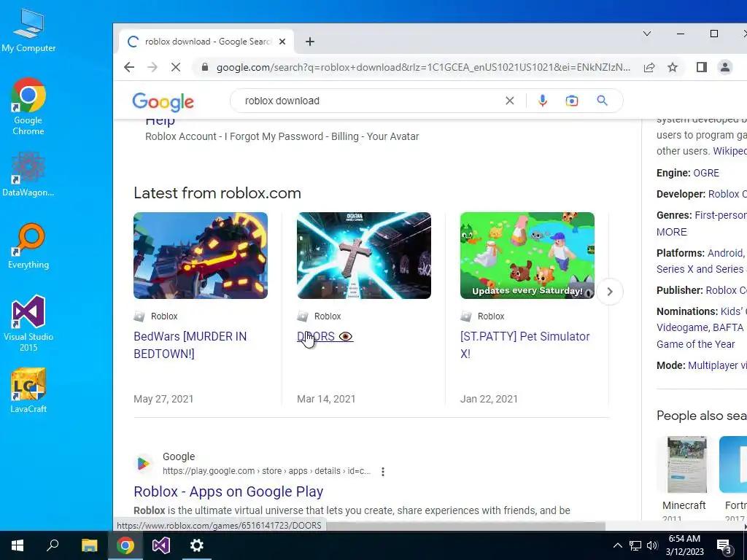This screenshot has height=560, width=747.
Task: Open My Computer desktop icon
Action: pos(28,31)
